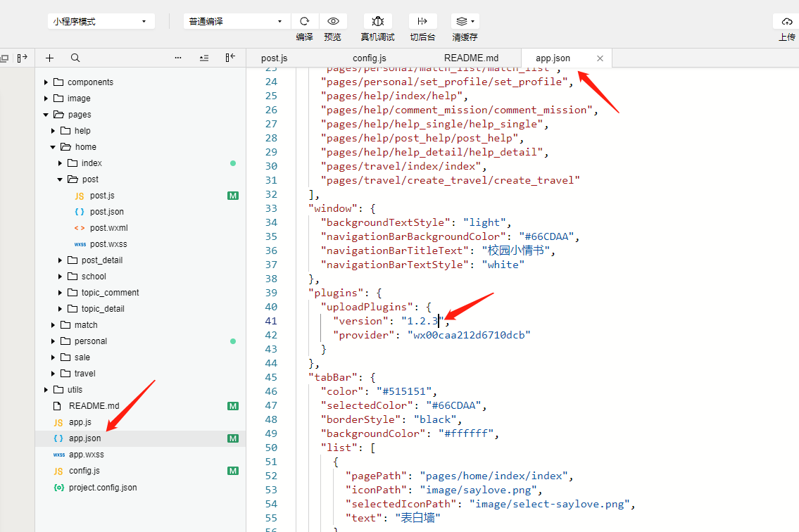The height and width of the screenshot is (532, 799).
Task: Click the plus icon to add file
Action: tap(49, 58)
